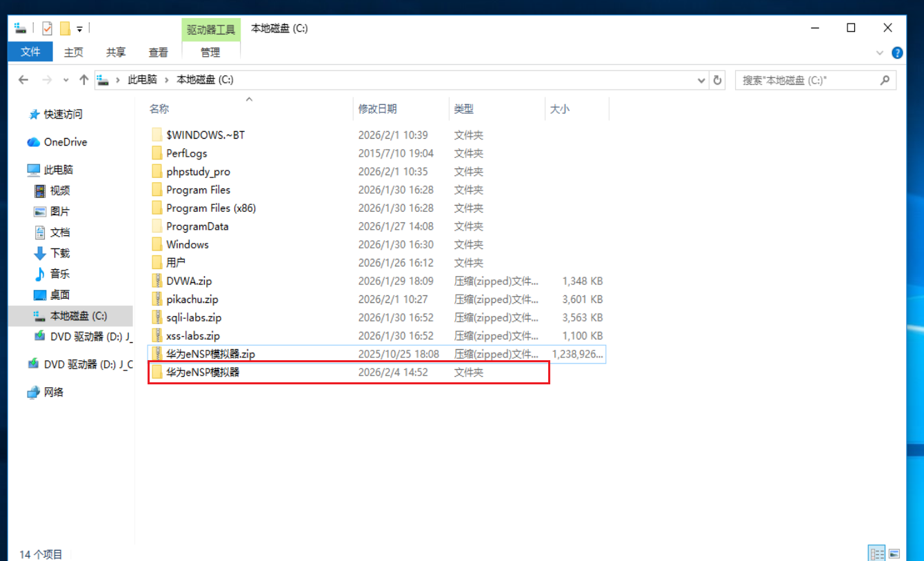Click the 3,601 KB size of pikachu.zip

(x=582, y=299)
